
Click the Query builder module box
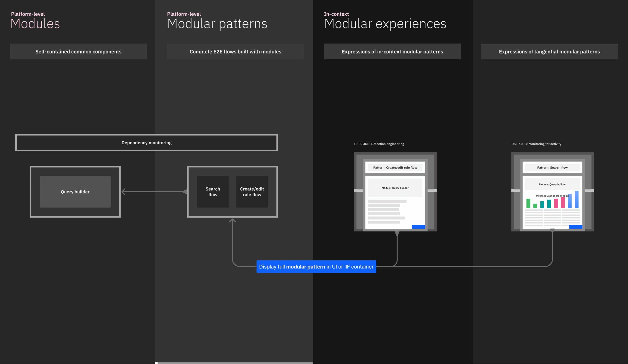click(75, 192)
